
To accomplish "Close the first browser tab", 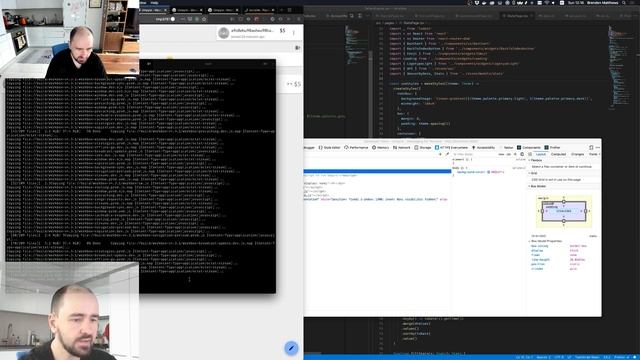I will (x=165, y=10).
